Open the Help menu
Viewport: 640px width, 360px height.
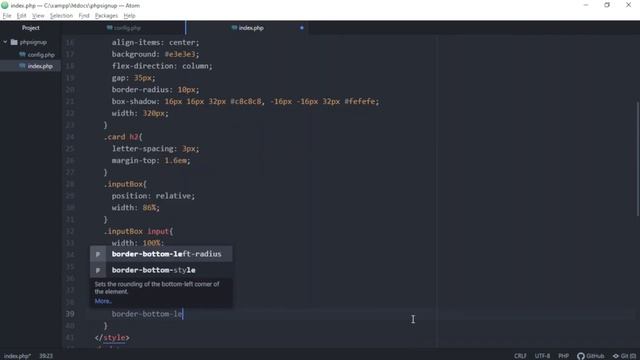tap(129, 16)
